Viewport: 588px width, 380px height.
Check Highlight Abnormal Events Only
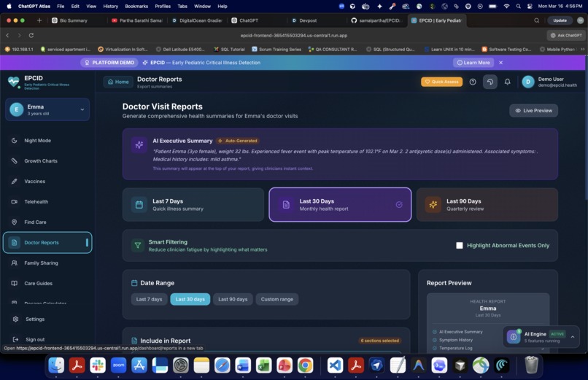459,246
